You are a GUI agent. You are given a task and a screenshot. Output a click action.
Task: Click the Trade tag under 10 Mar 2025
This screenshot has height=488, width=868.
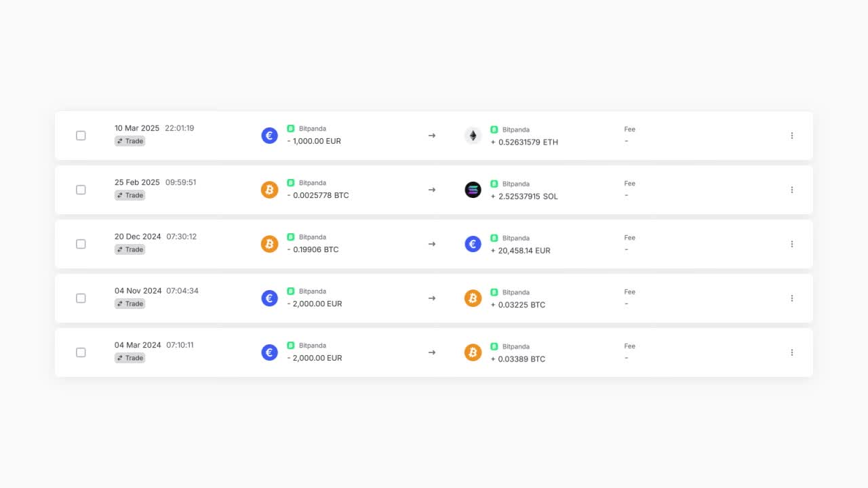pyautogui.click(x=130, y=141)
